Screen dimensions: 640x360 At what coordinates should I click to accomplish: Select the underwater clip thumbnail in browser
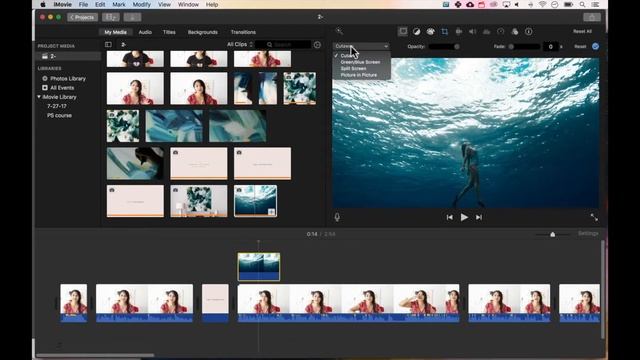256,200
